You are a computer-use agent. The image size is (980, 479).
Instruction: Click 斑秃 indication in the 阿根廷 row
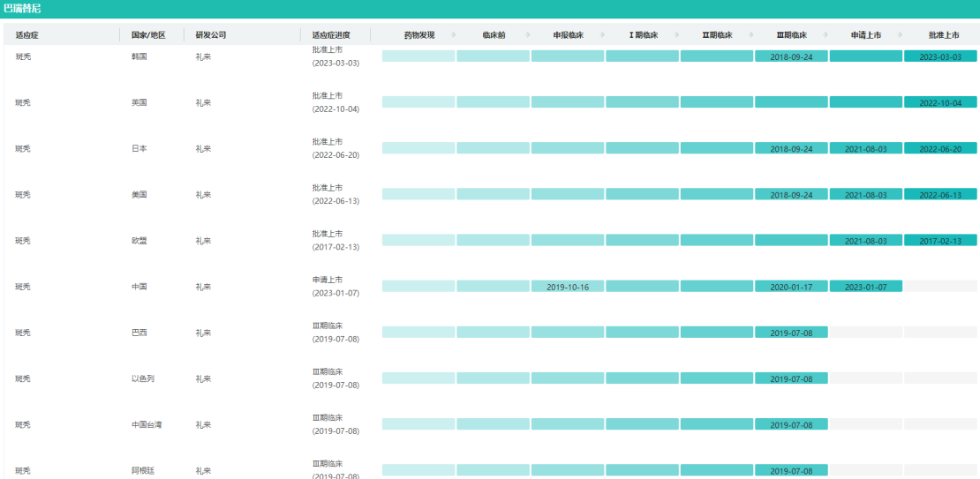coord(23,471)
